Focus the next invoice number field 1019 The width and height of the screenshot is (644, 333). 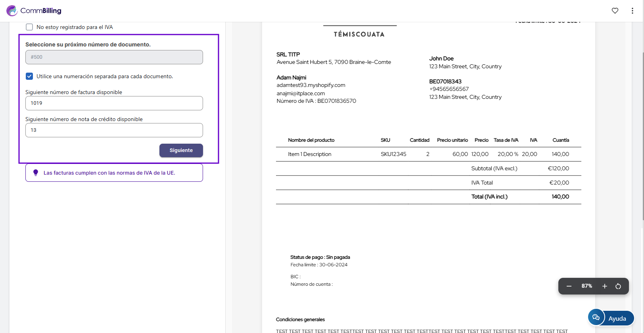pyautogui.click(x=114, y=103)
